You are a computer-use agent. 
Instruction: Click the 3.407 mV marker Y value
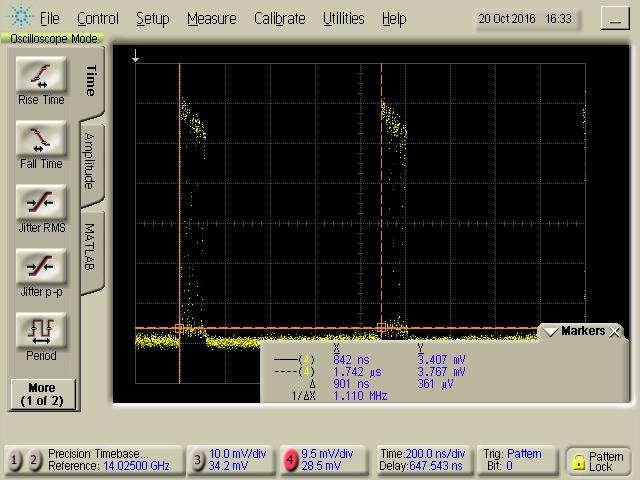click(x=441, y=360)
